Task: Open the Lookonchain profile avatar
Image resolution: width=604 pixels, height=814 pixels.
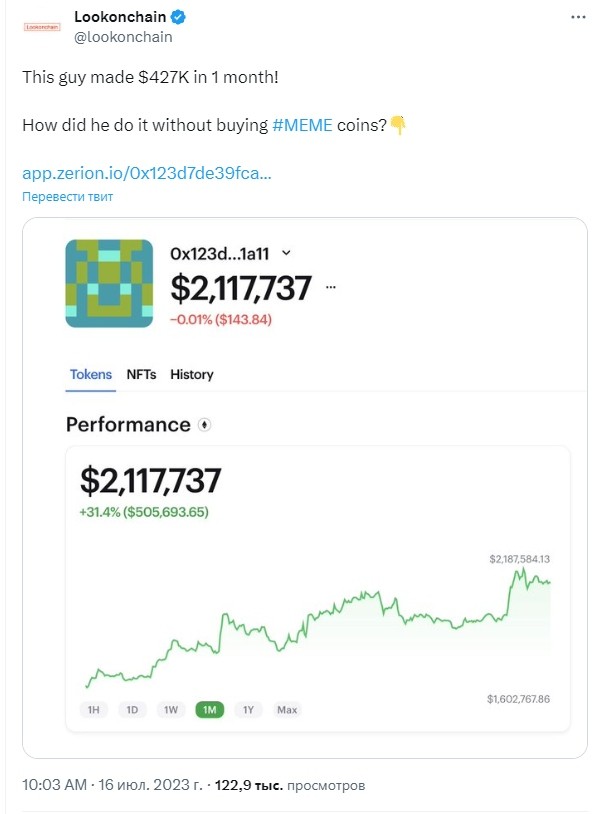Action: coord(42,26)
